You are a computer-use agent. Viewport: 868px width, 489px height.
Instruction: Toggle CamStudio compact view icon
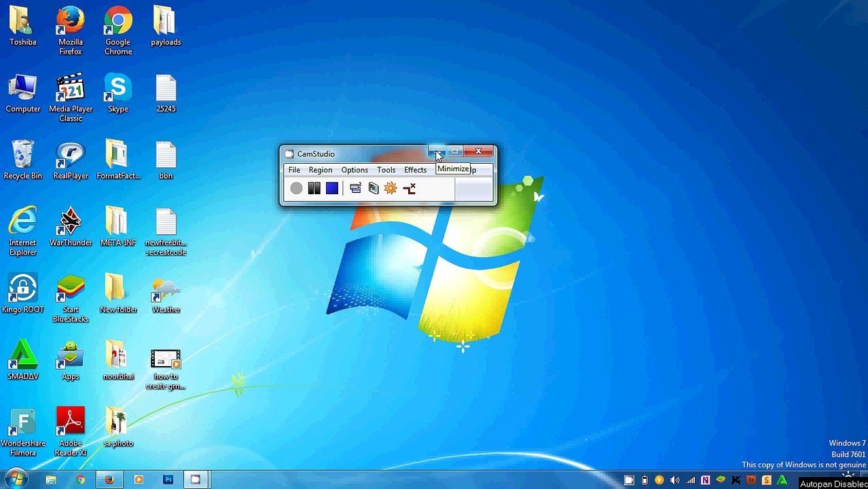click(x=355, y=189)
